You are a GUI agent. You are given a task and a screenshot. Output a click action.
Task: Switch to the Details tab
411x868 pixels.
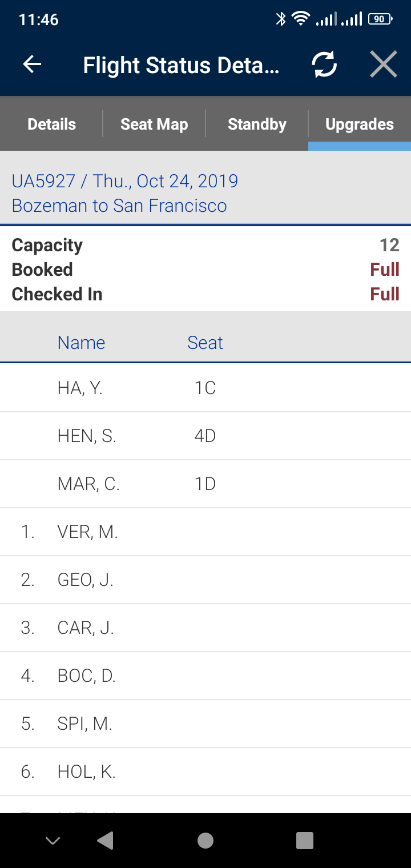[x=51, y=124]
